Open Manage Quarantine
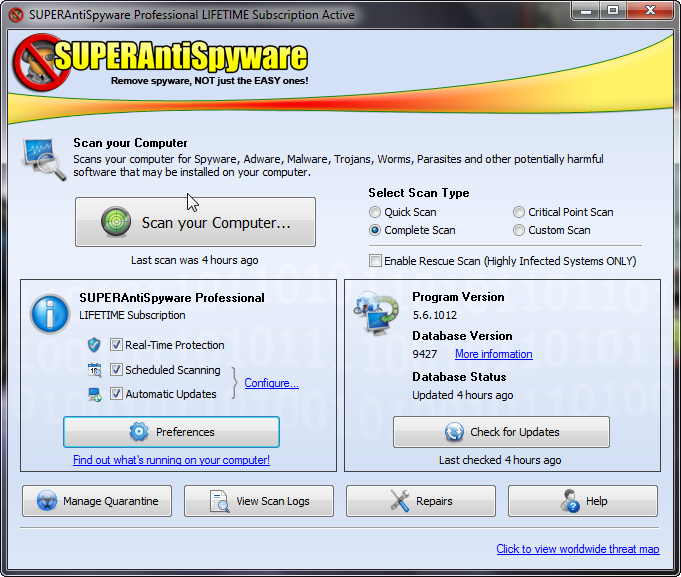The width and height of the screenshot is (681, 577). (x=97, y=501)
